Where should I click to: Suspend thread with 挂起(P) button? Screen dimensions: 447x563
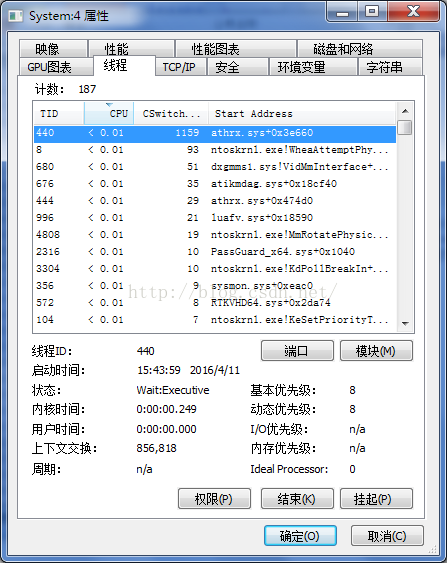(x=376, y=499)
